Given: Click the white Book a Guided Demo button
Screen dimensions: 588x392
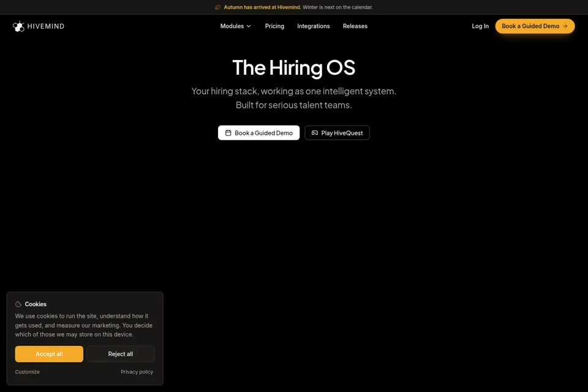Looking at the screenshot, I should click(x=258, y=133).
